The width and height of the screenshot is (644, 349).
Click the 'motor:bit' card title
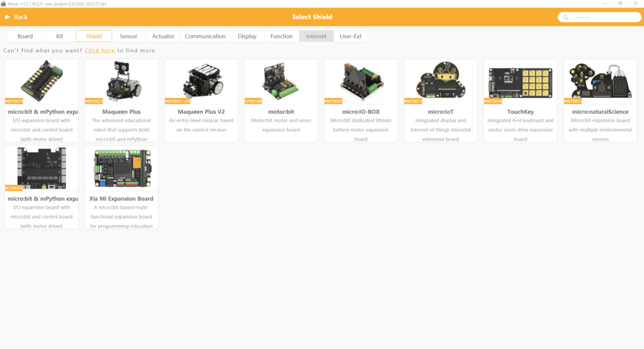[x=281, y=112]
